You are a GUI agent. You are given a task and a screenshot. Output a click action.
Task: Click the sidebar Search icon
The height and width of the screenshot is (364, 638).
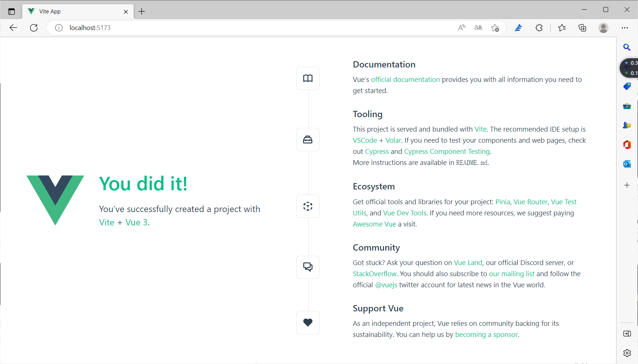tap(627, 47)
